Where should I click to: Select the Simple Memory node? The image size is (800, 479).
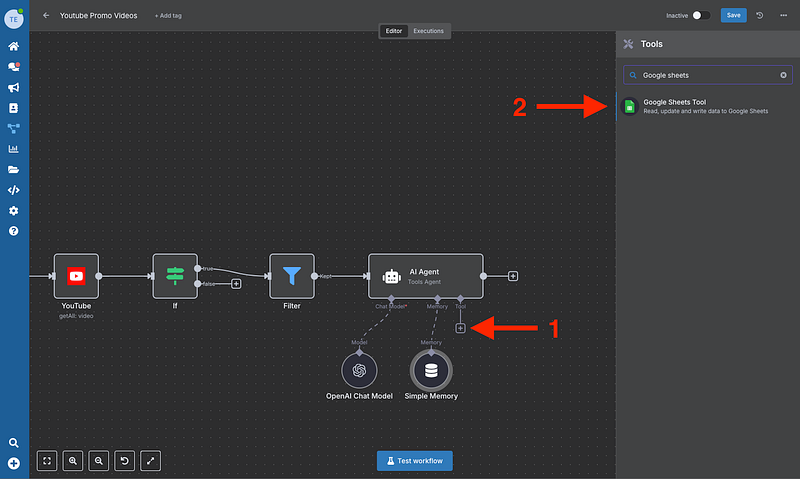coord(431,371)
